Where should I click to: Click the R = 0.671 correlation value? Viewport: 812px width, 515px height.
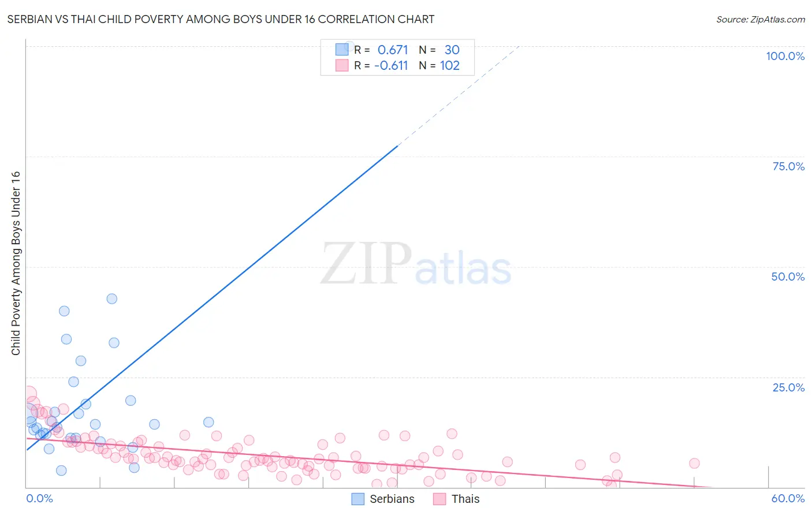coord(381,50)
